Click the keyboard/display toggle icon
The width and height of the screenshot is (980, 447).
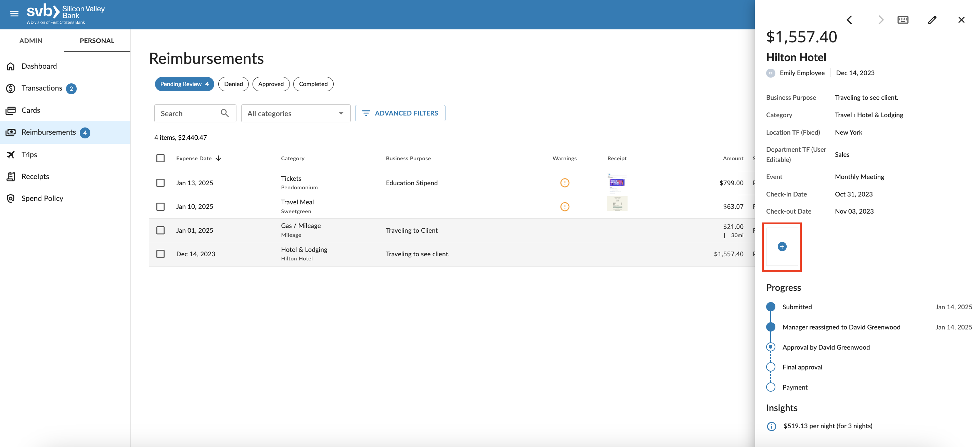(x=903, y=19)
